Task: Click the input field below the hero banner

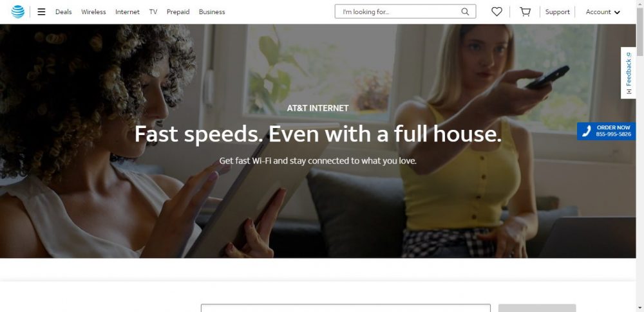Action: pyautogui.click(x=345, y=308)
